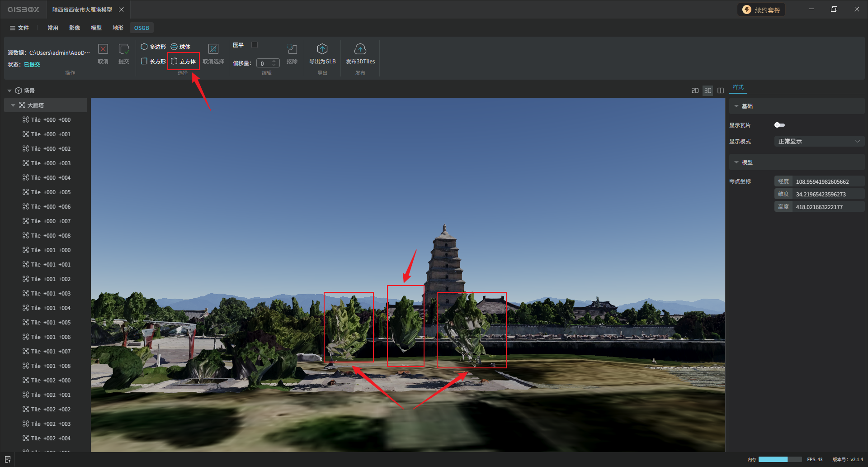Click the 导出为GLB export icon
Viewport: 868px width, 467px height.
coord(322,49)
